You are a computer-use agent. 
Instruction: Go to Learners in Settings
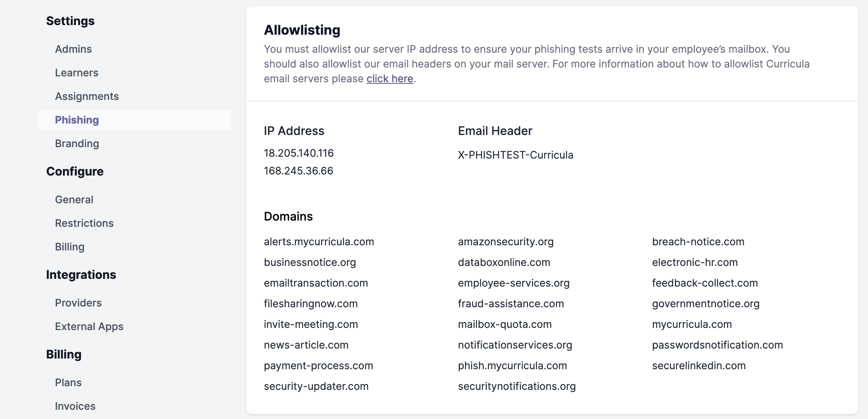click(x=76, y=73)
